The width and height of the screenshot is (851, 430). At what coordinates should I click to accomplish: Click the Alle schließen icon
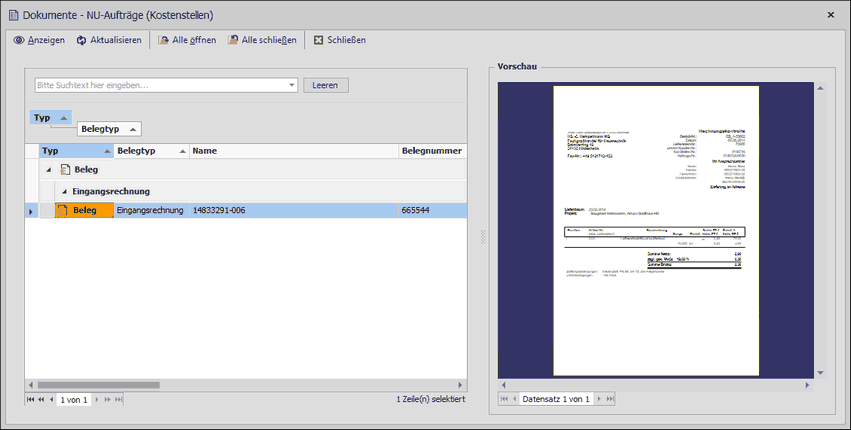[x=233, y=40]
